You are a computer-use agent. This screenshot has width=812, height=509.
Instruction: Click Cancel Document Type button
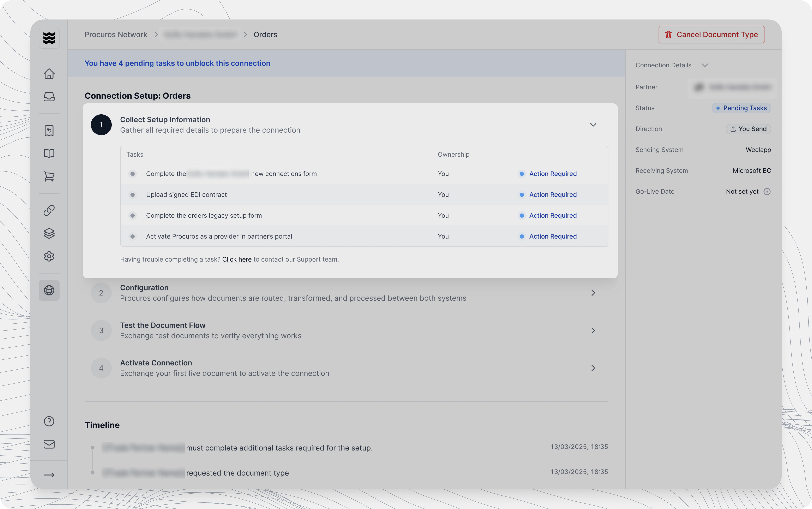point(711,35)
